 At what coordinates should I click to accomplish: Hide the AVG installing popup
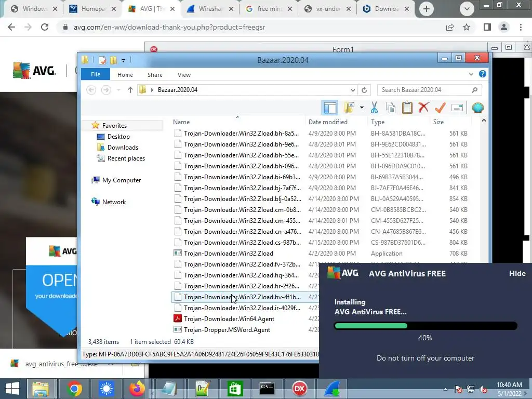click(517, 273)
